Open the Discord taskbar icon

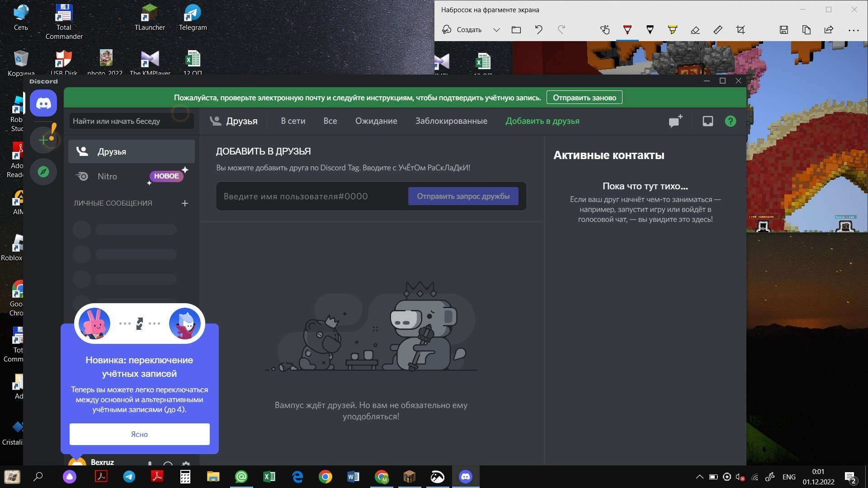point(466,477)
